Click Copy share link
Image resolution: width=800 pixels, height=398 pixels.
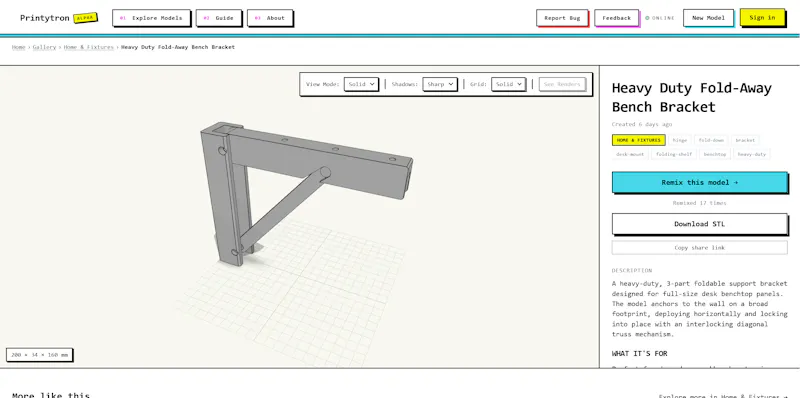click(699, 247)
